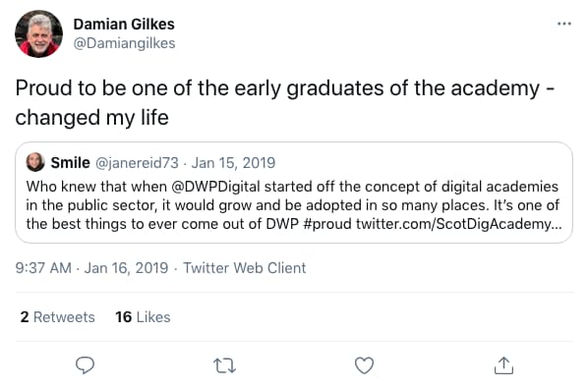This screenshot has height=389, width=588.
Task: Open the 9:37 AM Jan 16, 2019 timestamp
Action: (x=91, y=268)
